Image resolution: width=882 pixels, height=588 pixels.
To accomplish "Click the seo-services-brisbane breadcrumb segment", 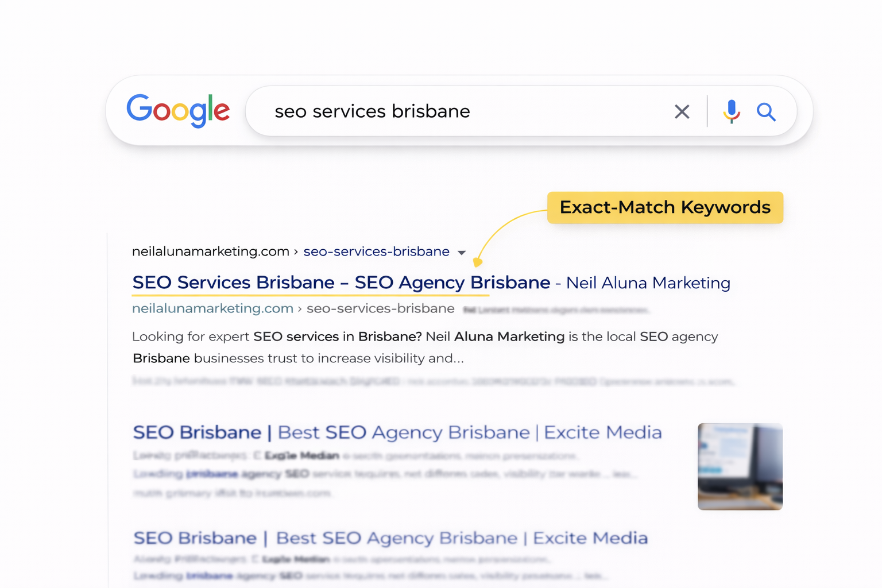I will click(376, 251).
